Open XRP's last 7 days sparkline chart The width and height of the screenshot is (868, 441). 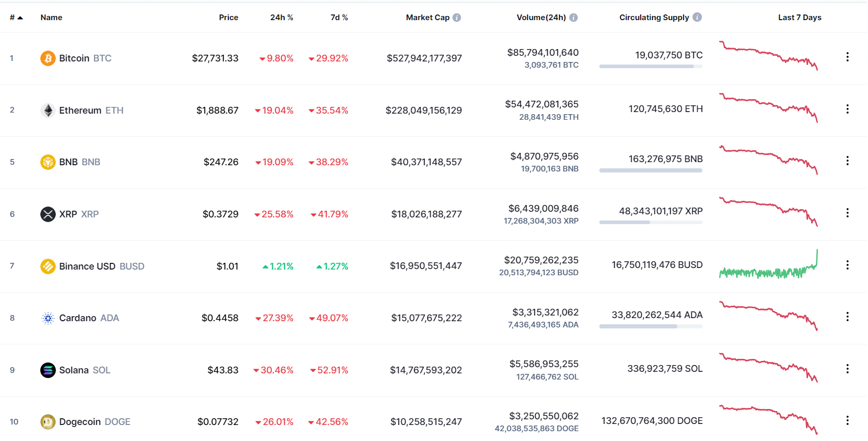tap(768, 212)
